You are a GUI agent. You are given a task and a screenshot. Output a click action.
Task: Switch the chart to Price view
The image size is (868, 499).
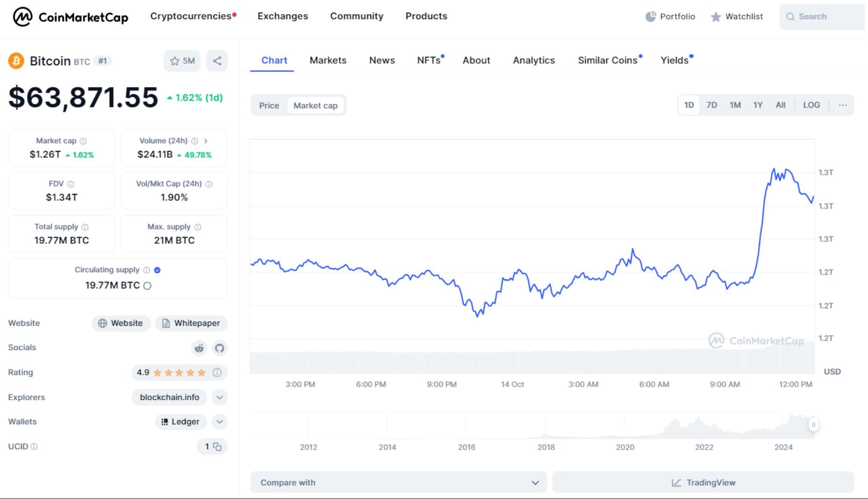269,105
